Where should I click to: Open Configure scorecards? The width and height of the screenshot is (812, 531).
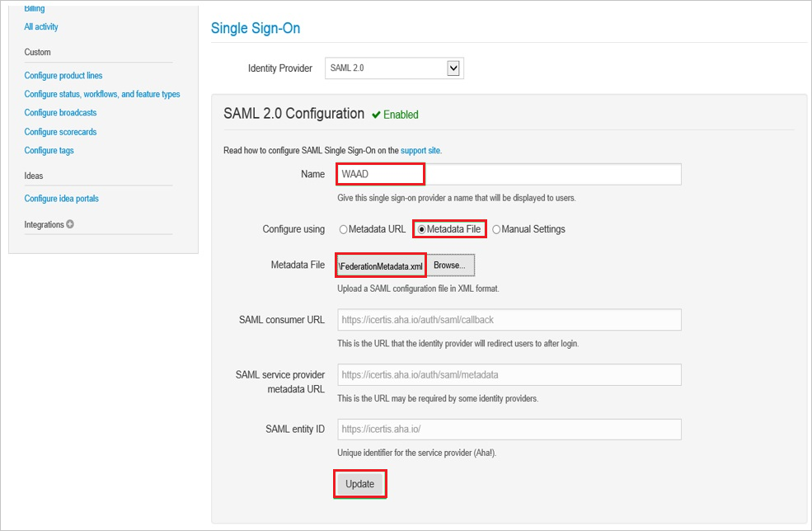click(60, 131)
